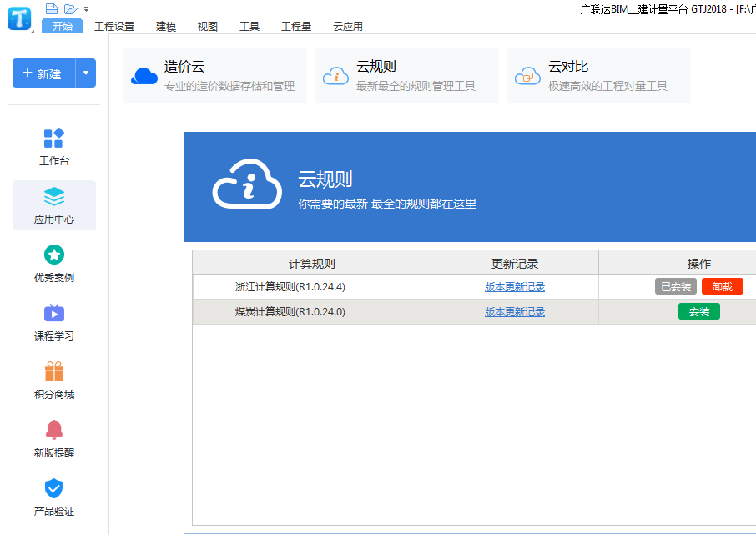Open 课程学习 video icon
The image size is (756, 535).
54,313
